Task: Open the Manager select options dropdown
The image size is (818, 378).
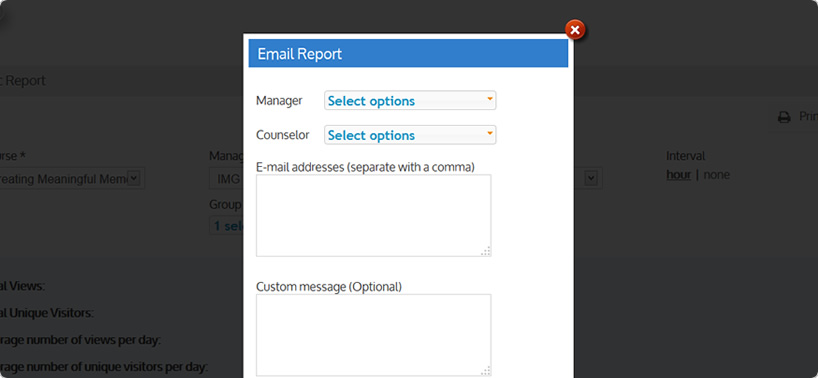Action: click(410, 101)
